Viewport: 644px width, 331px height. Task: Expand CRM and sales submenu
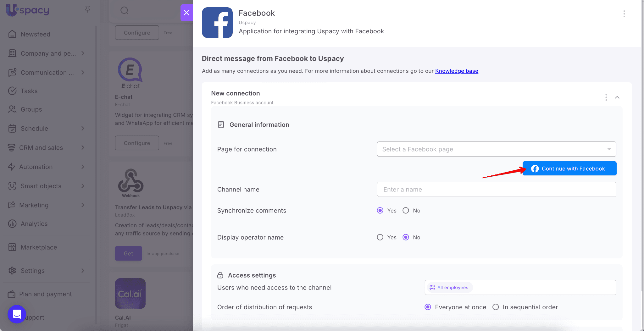point(83,148)
